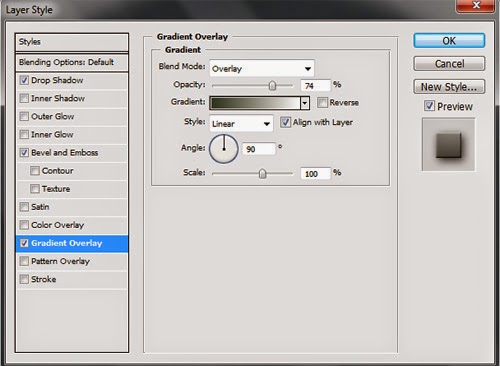This screenshot has height=366, width=500.
Task: Enable the Color Overlay checkbox
Action: pyautogui.click(x=24, y=225)
